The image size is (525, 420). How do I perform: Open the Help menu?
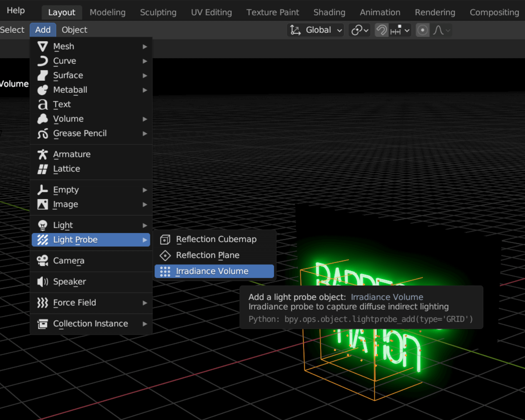tap(16, 10)
